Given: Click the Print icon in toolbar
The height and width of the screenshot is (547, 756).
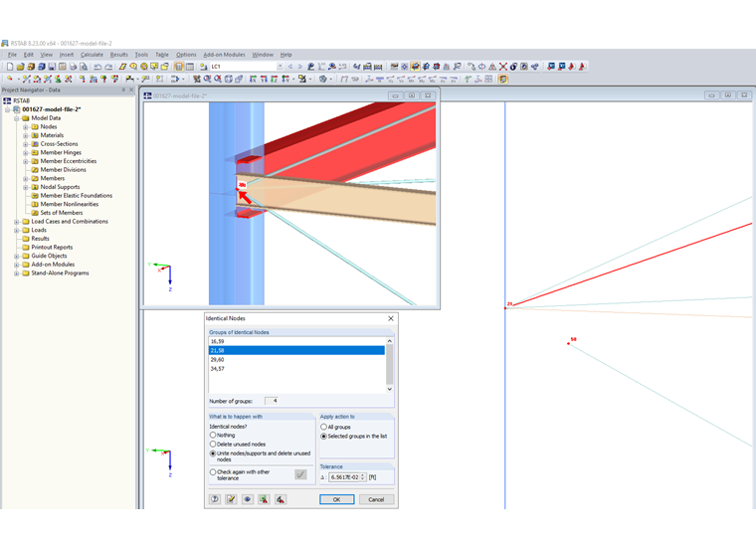Looking at the screenshot, I should [x=73, y=67].
